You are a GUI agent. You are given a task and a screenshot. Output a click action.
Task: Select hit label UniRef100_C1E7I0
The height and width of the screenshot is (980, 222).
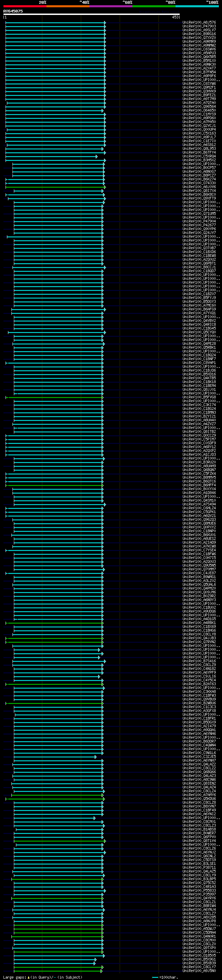tap(199, 141)
